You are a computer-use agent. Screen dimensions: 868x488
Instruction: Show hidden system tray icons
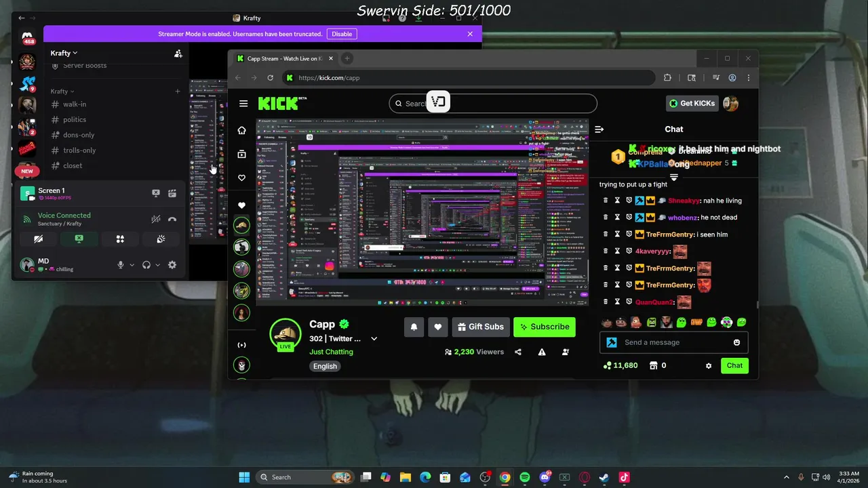click(x=787, y=477)
